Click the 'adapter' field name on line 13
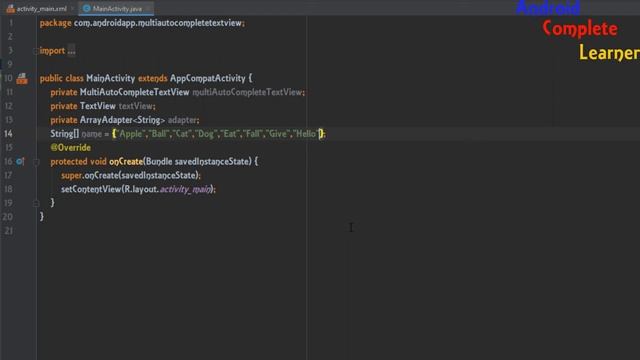Screen dimensions: 640x360 [182, 120]
